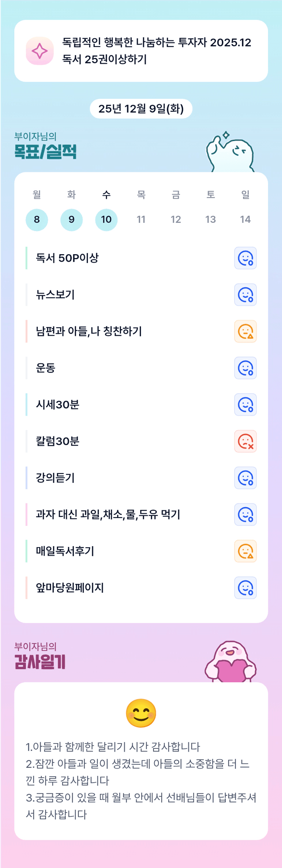Click the yellow smiling emoji in 감사일기
This screenshot has height=868, width=282.
coord(141,713)
